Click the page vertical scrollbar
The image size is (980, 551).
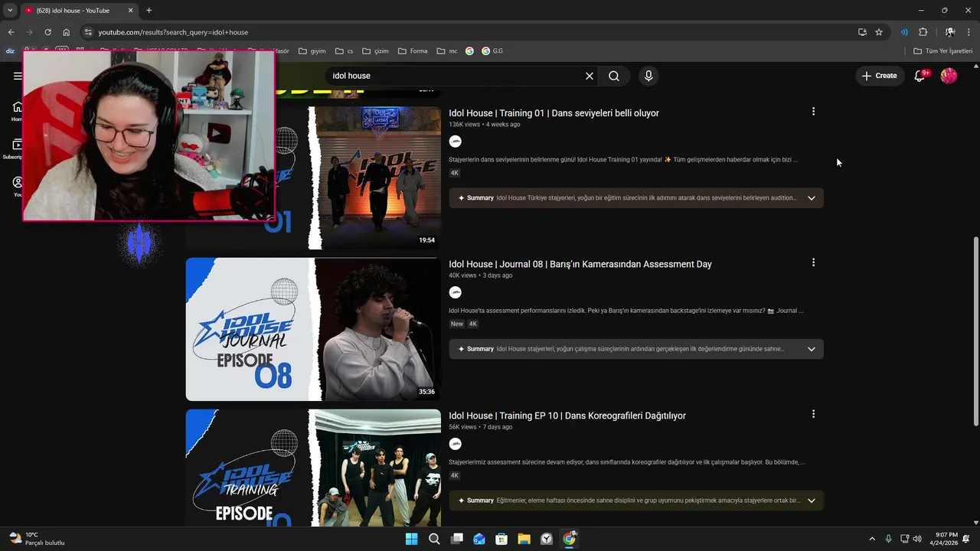coord(975,331)
